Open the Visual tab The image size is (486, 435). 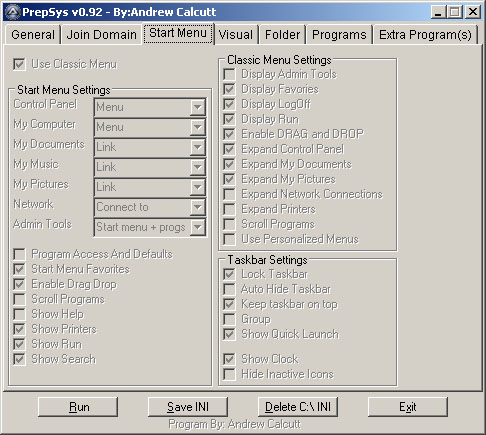click(236, 35)
